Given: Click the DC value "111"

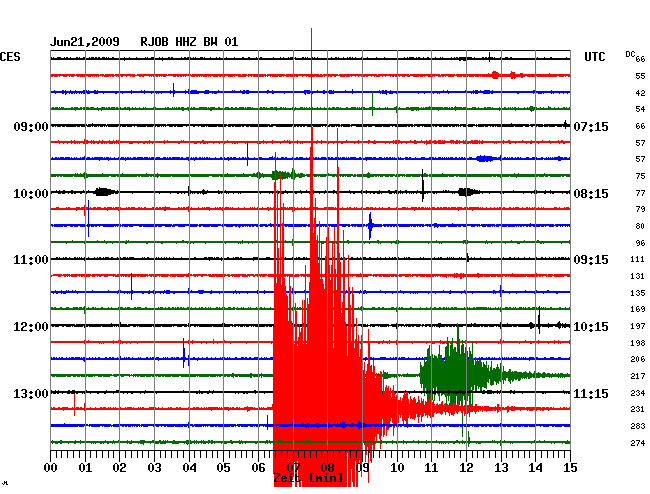Looking at the screenshot, I should click(x=638, y=259).
